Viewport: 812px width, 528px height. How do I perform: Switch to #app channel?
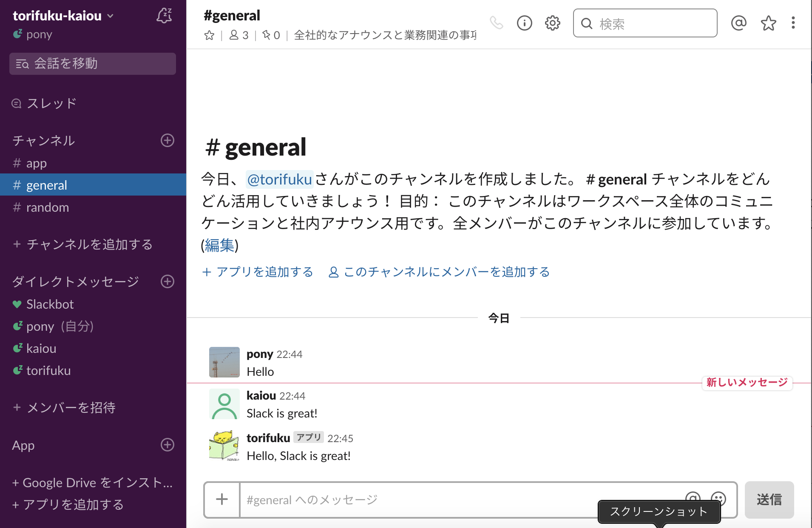(93, 163)
